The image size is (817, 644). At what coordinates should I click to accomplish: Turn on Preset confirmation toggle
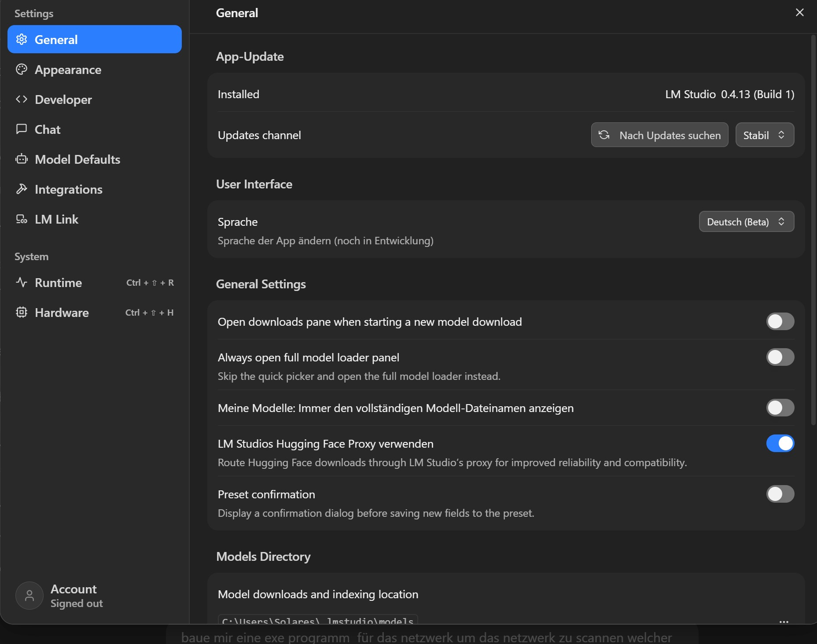[780, 494]
